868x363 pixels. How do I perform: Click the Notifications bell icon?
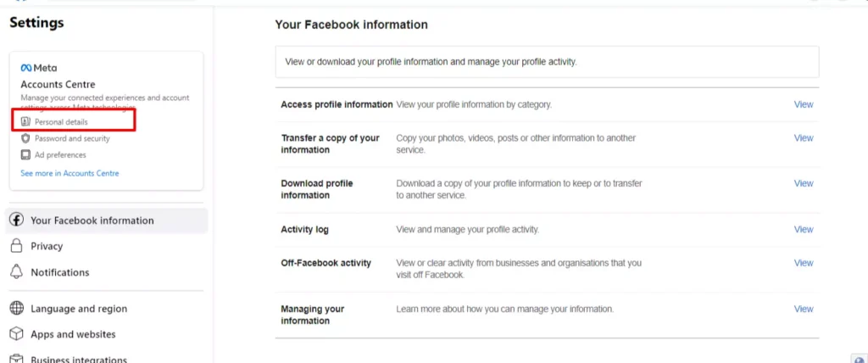click(15, 272)
